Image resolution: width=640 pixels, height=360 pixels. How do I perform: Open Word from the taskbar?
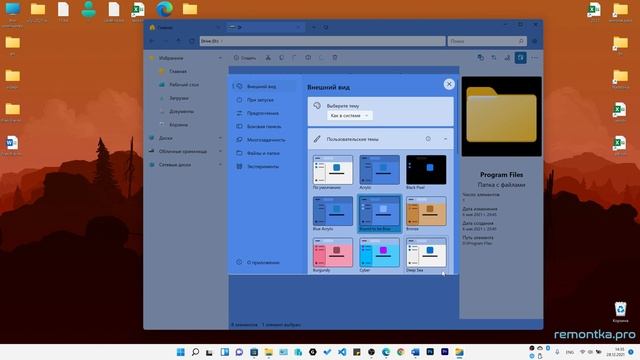[x=415, y=352]
